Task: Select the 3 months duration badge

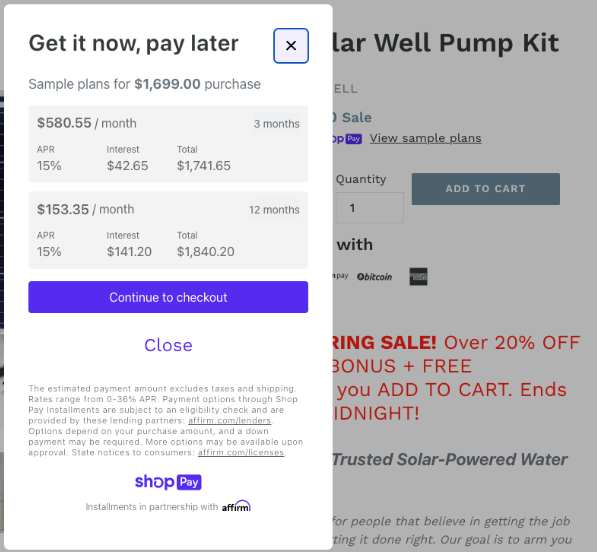Action: 277,124
